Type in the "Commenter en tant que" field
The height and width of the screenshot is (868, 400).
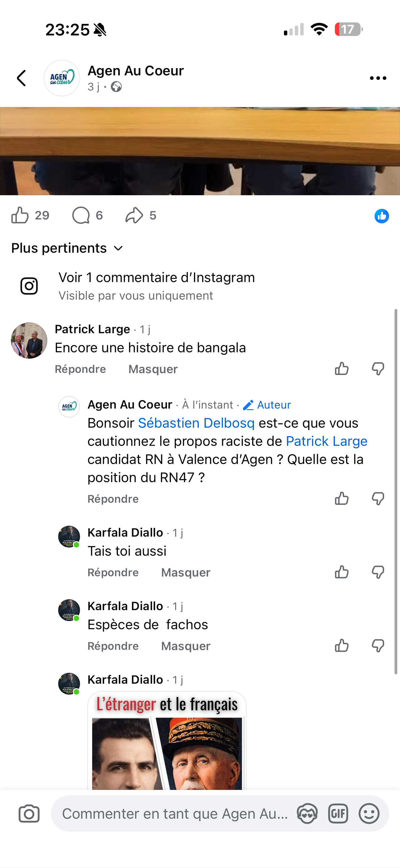(x=175, y=814)
